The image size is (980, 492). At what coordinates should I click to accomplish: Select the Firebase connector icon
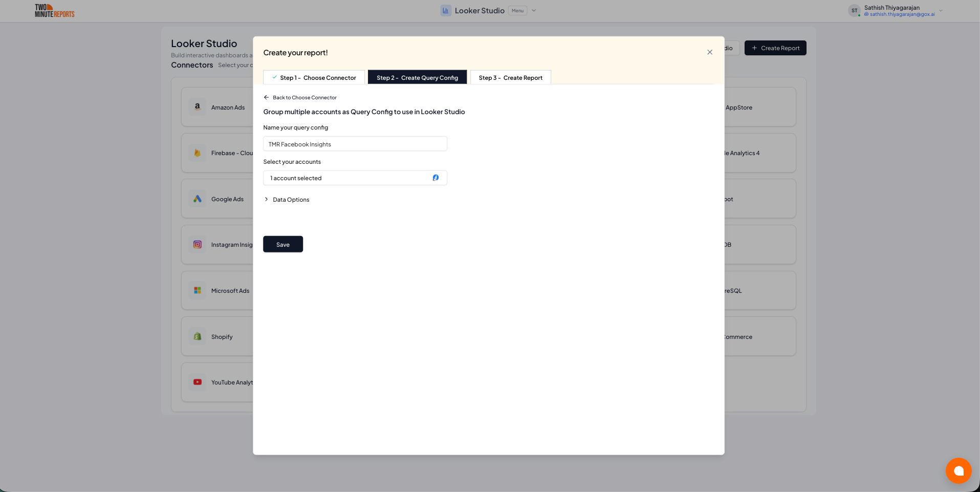(x=198, y=153)
